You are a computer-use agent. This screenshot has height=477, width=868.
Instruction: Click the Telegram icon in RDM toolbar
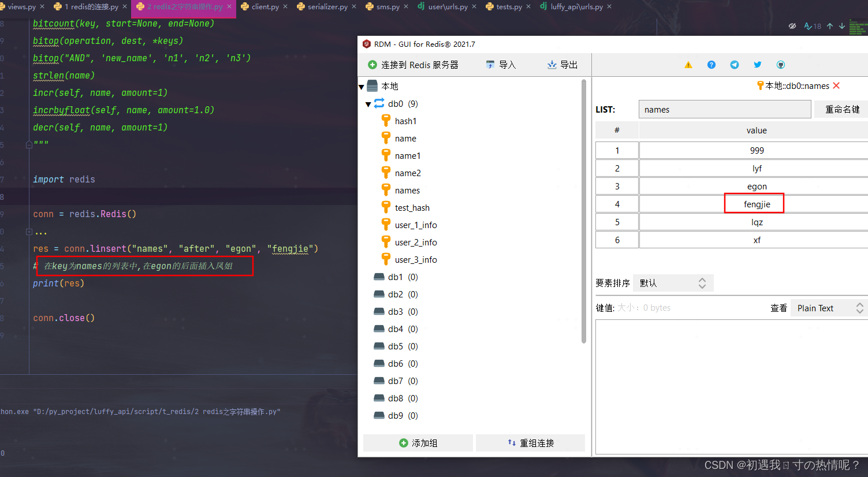[x=735, y=65]
